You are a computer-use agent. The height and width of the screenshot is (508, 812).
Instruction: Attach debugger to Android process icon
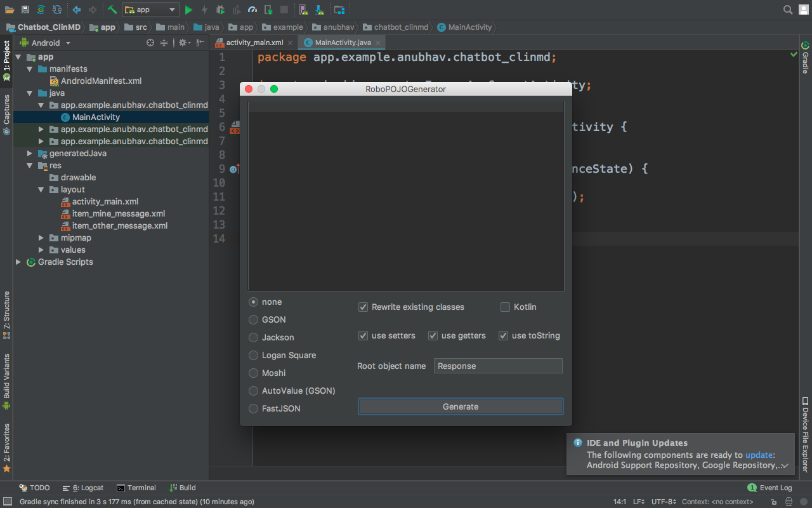pos(268,10)
